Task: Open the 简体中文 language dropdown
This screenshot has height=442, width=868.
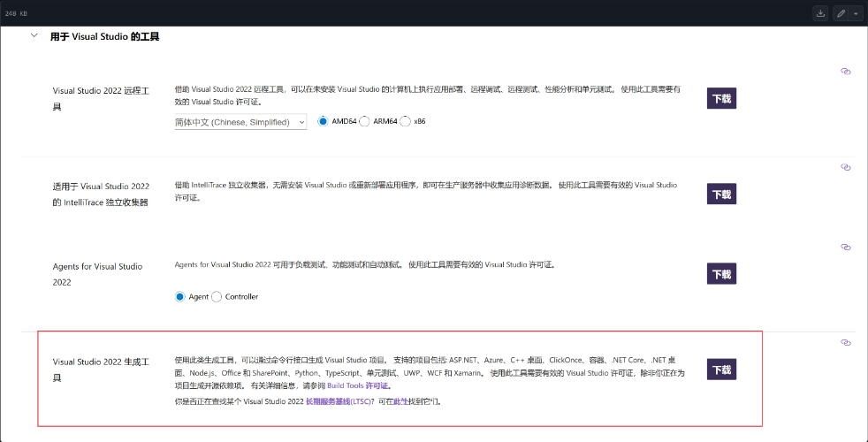Action: [x=240, y=122]
